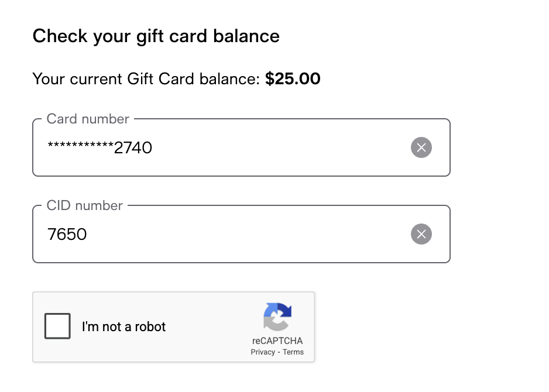Open the reCAPTCHA Terms link

(x=293, y=352)
